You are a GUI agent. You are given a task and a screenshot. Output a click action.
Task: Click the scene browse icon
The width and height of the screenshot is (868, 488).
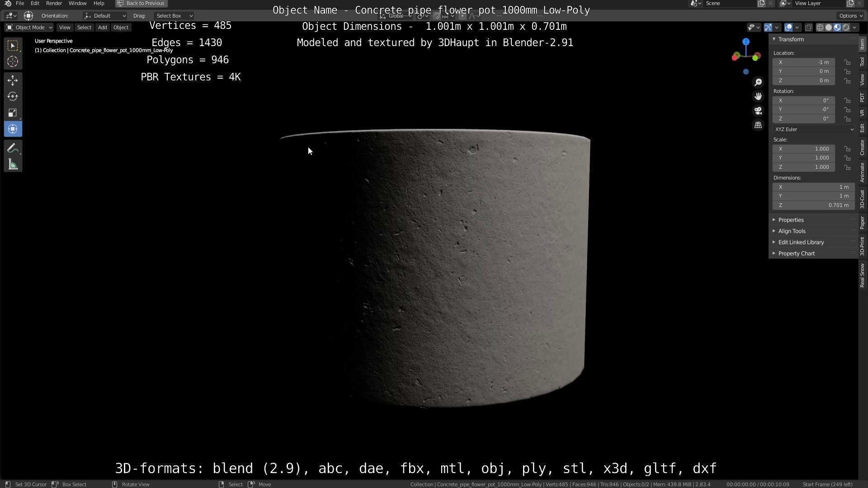[696, 3]
